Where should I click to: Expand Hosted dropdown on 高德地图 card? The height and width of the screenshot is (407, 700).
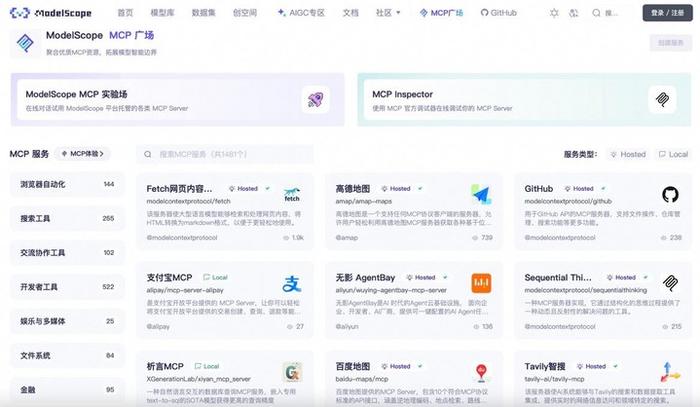(x=420, y=189)
